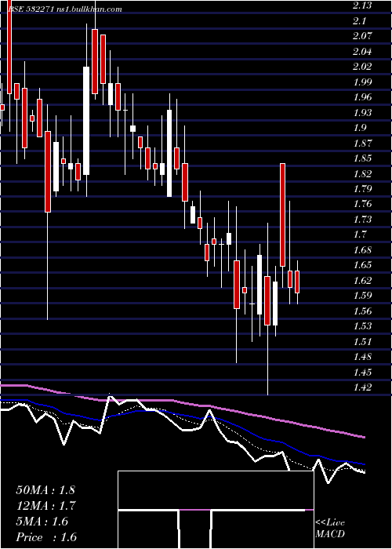
Task: Click the 1.62 price level label
Action: (362, 281)
